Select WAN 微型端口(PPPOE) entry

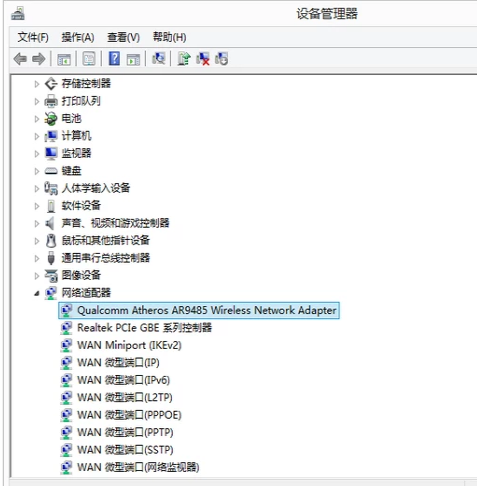pos(129,415)
